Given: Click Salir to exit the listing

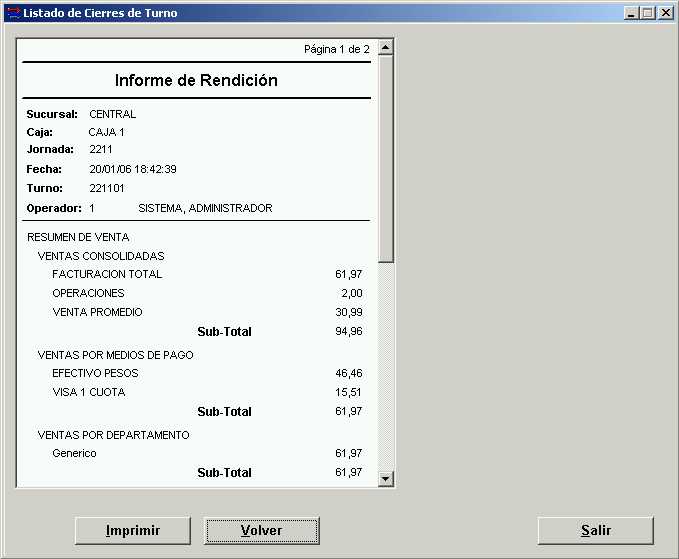Looking at the screenshot, I should (595, 531).
